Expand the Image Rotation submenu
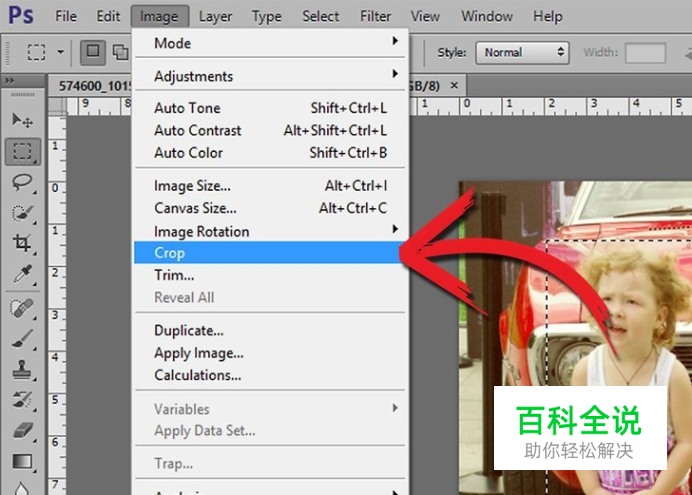Image resolution: width=692 pixels, height=495 pixels. click(270, 231)
